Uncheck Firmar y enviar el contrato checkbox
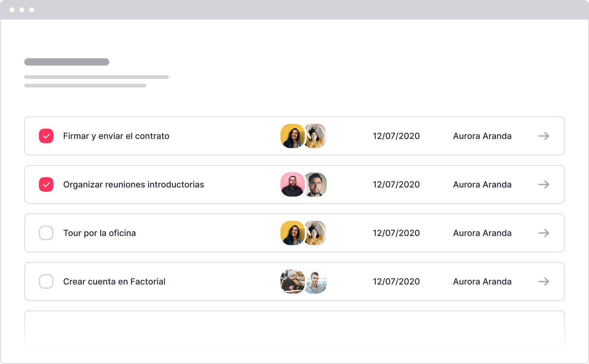 (46, 136)
